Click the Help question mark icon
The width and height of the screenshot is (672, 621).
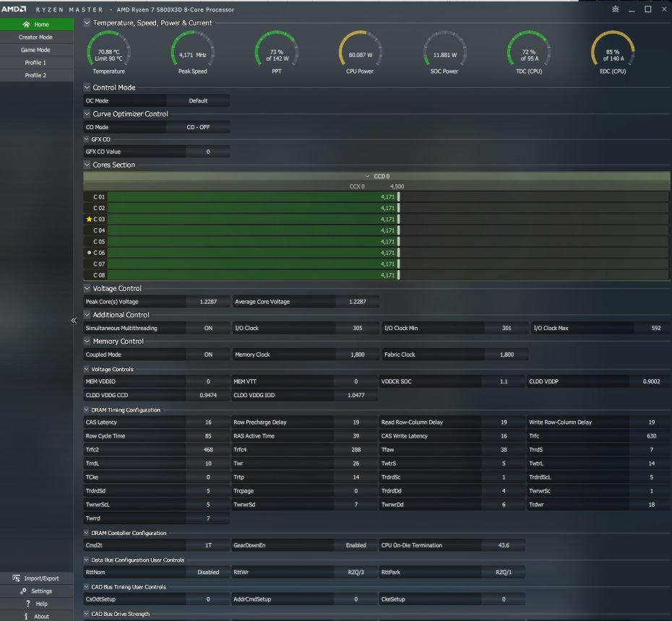coord(28,604)
